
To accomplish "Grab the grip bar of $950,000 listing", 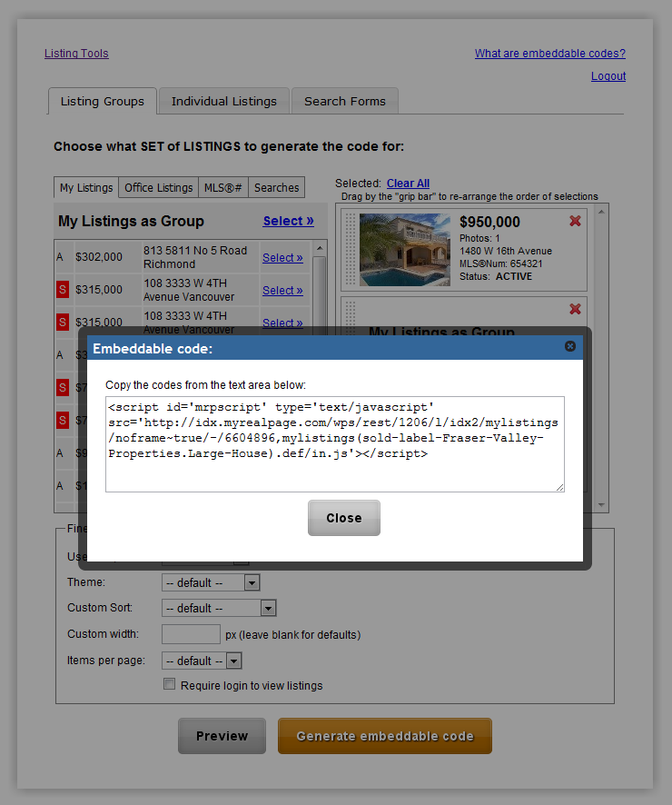I will point(351,249).
